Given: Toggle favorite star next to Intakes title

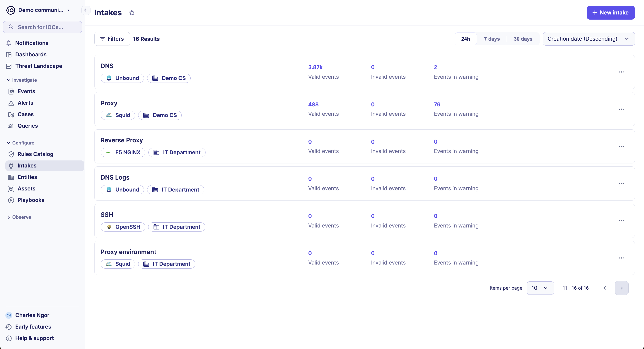Looking at the screenshot, I should pyautogui.click(x=132, y=13).
